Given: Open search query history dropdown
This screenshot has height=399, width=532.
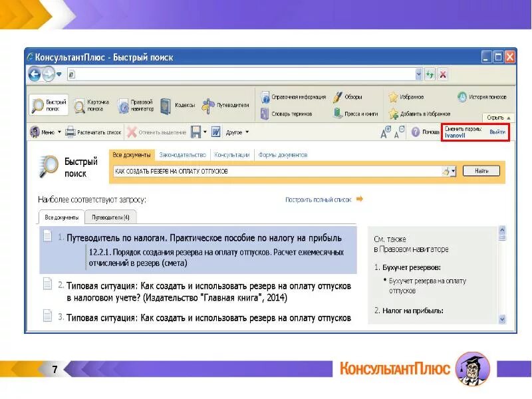Looking at the screenshot, I should coord(454,172).
